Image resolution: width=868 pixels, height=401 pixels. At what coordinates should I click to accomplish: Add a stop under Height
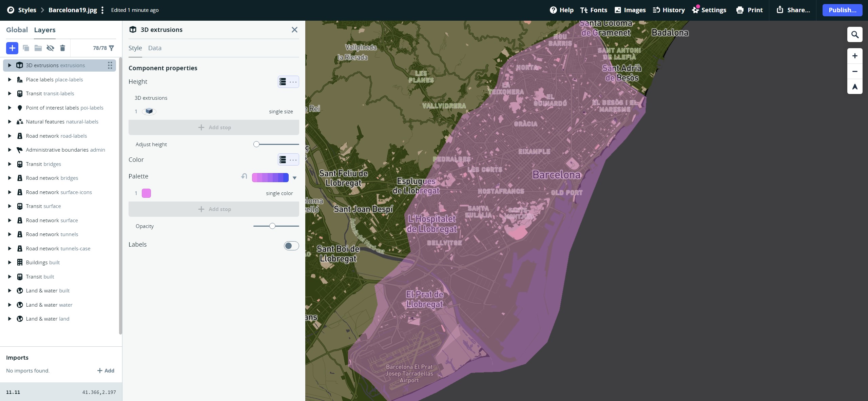pos(213,127)
